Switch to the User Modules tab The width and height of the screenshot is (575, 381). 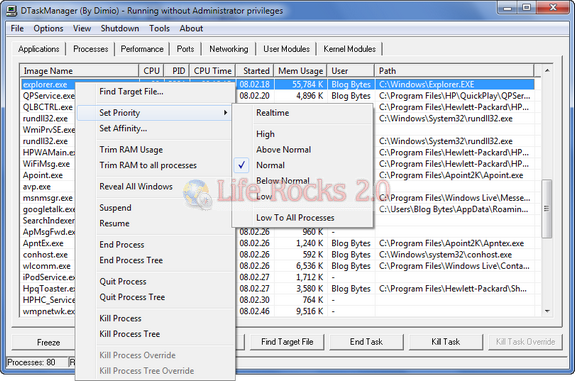click(x=286, y=49)
